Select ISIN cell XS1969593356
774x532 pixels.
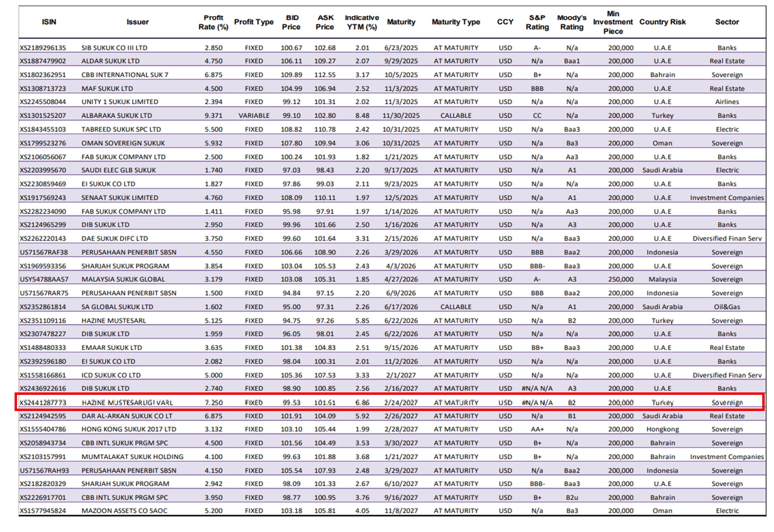pos(43,266)
